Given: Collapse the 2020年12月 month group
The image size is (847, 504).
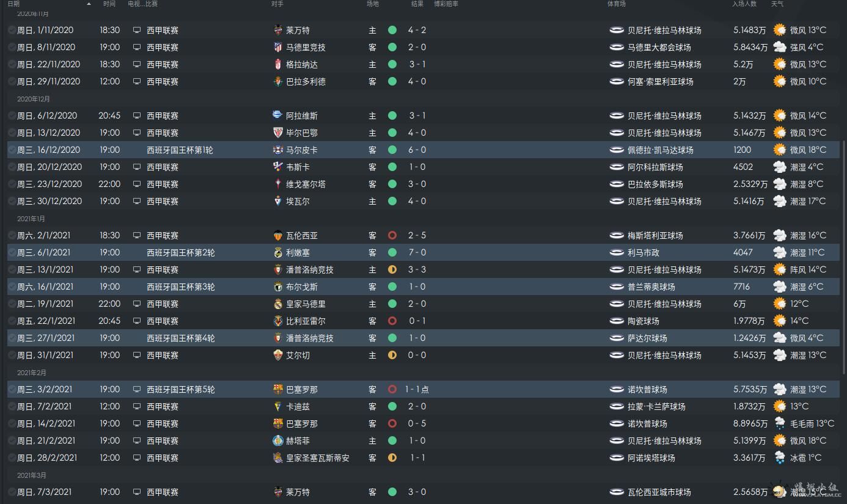Looking at the screenshot, I should [x=34, y=99].
